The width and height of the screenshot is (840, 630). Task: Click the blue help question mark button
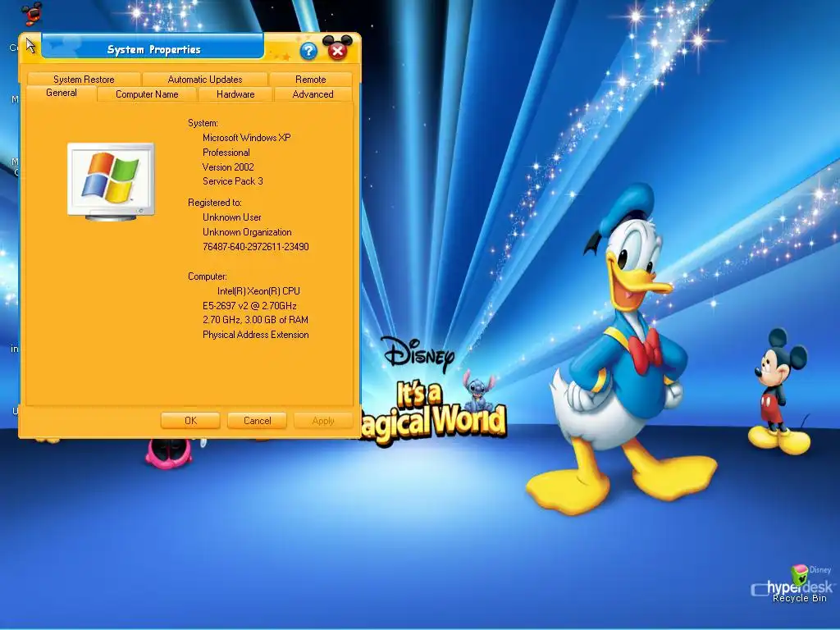pyautogui.click(x=308, y=52)
